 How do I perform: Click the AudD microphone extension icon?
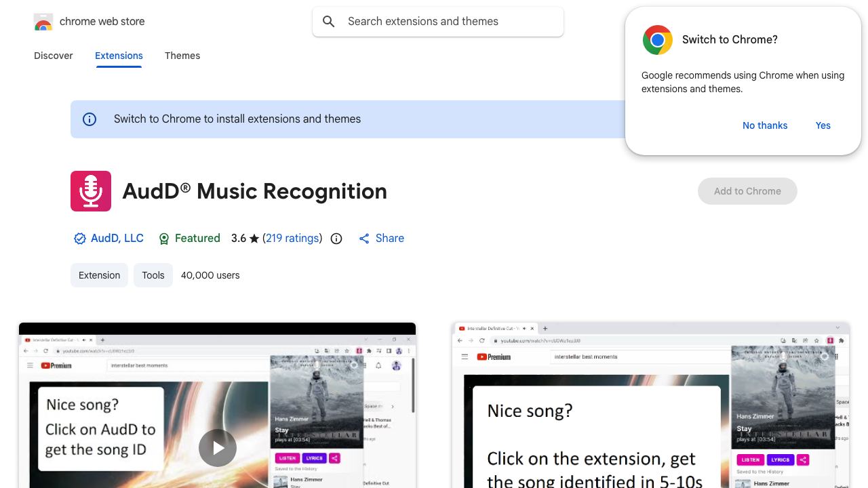[91, 191]
